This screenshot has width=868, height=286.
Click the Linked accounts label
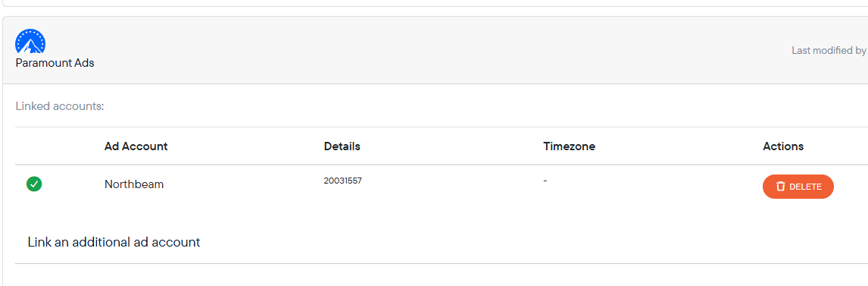click(60, 106)
